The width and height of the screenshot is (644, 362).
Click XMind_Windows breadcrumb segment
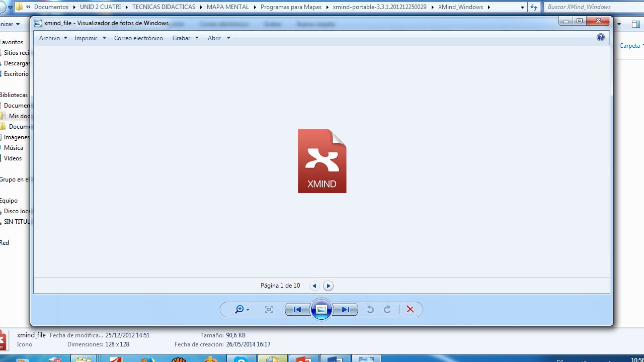coord(460,7)
